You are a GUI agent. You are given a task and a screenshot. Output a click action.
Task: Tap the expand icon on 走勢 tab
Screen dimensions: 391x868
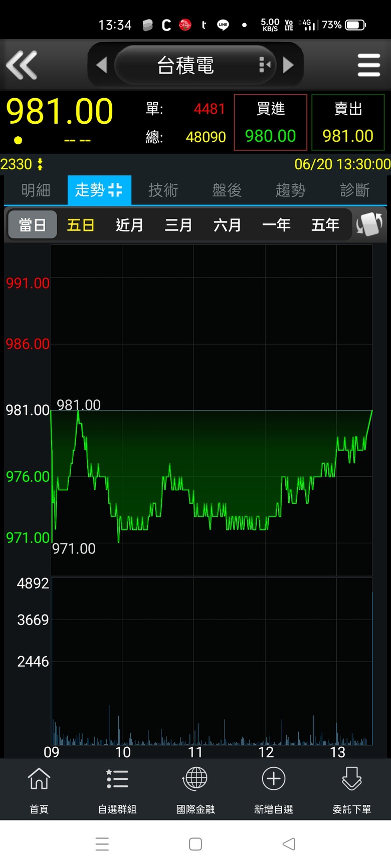(115, 190)
